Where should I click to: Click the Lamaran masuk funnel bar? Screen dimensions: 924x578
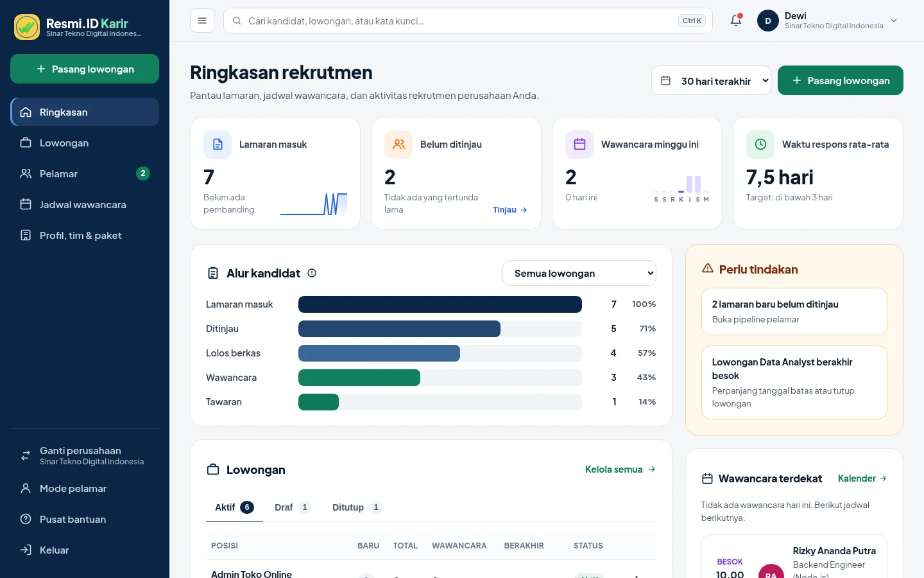pyautogui.click(x=440, y=304)
